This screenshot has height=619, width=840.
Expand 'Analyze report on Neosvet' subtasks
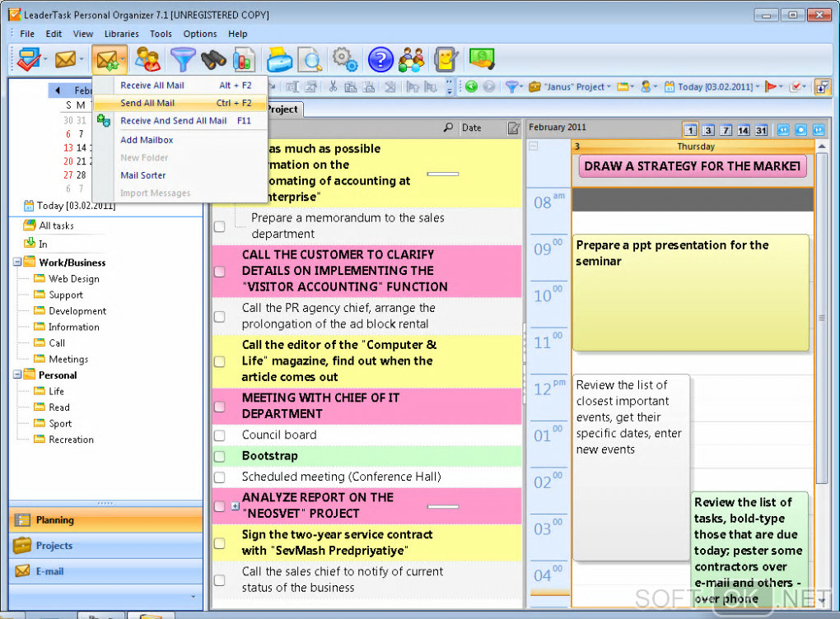[235, 505]
